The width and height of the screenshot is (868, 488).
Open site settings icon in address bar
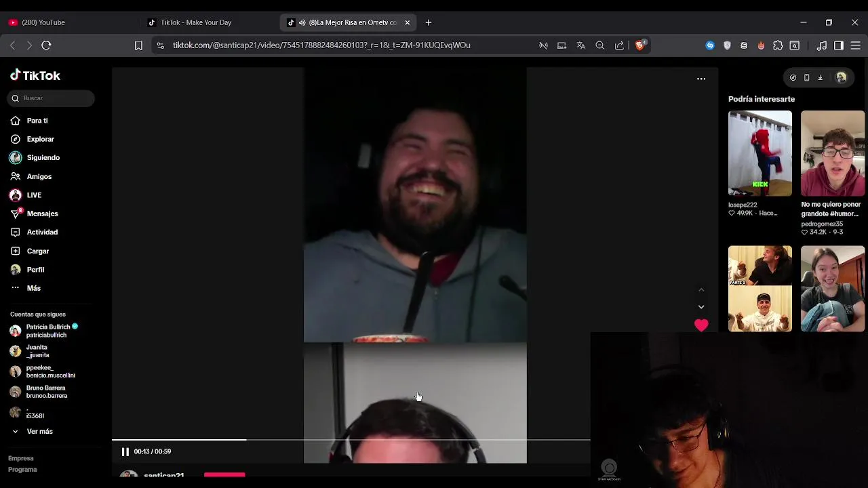click(161, 45)
